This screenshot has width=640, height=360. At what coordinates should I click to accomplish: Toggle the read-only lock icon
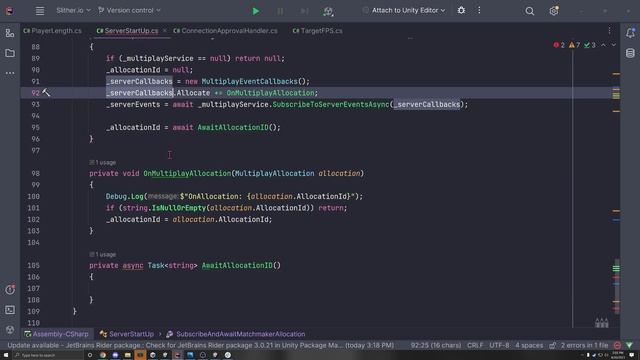tap(552, 345)
